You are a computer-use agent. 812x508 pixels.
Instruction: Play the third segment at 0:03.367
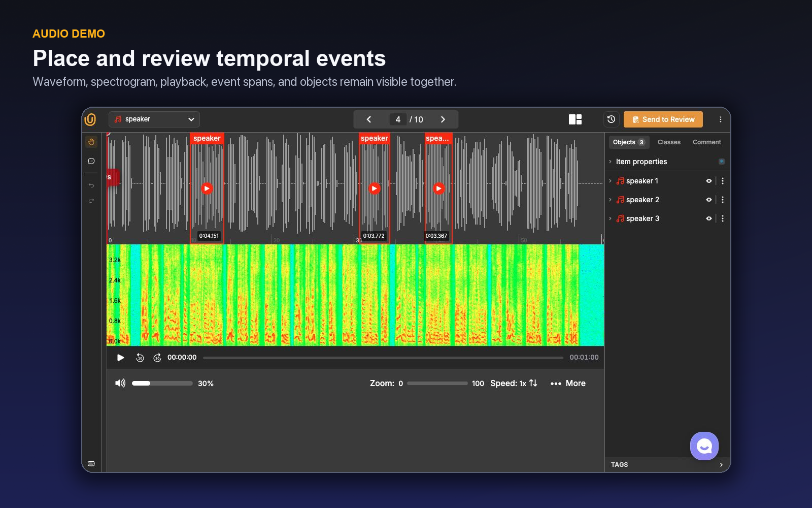[439, 188]
